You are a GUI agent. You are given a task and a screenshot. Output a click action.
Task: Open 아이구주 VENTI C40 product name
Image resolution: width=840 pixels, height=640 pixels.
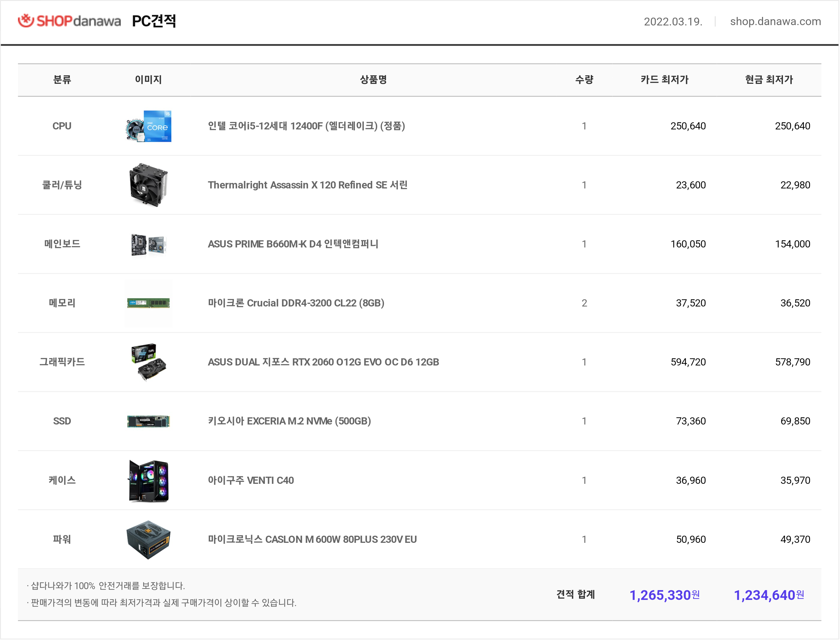[x=251, y=481]
